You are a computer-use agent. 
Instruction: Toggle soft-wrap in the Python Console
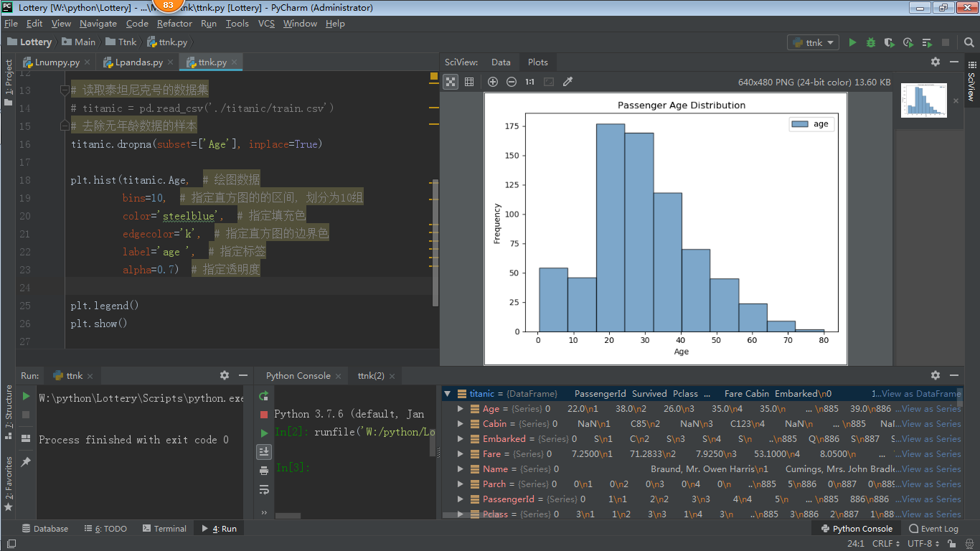click(x=264, y=489)
